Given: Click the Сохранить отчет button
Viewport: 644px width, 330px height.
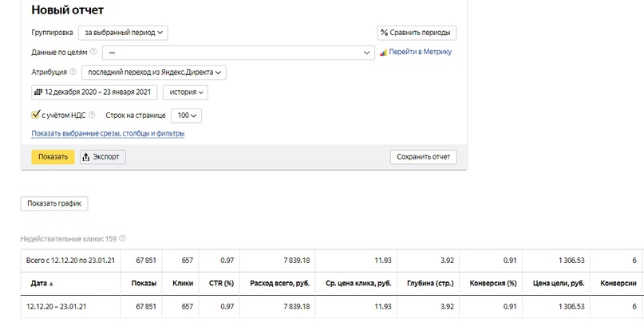Looking at the screenshot, I should (x=423, y=157).
